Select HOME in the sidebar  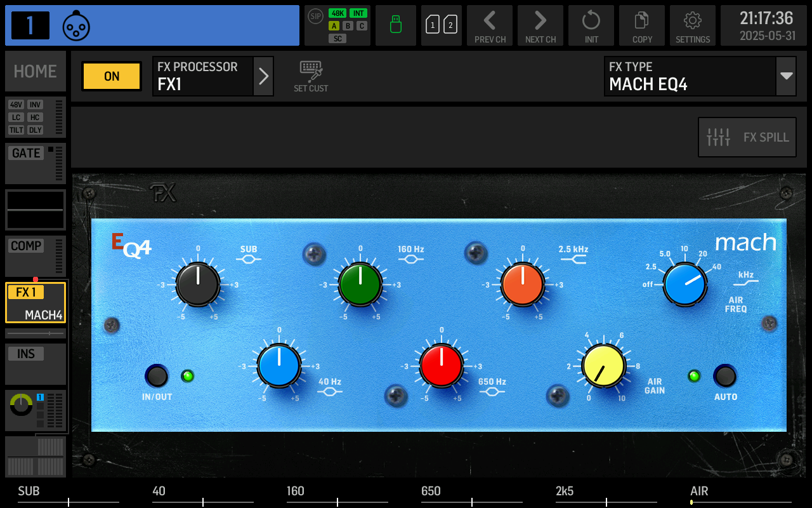(35, 71)
